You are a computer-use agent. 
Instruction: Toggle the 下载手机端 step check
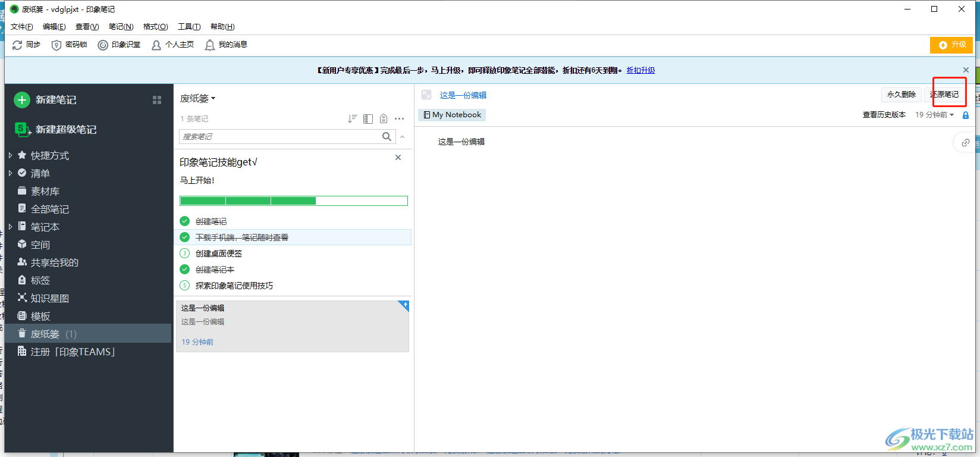185,237
